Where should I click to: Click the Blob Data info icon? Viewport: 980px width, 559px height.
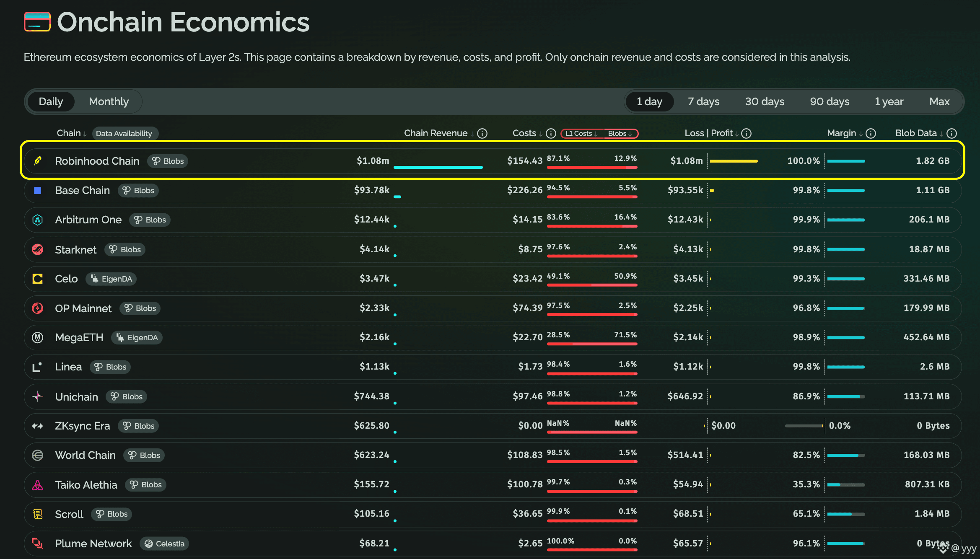pyautogui.click(x=952, y=133)
